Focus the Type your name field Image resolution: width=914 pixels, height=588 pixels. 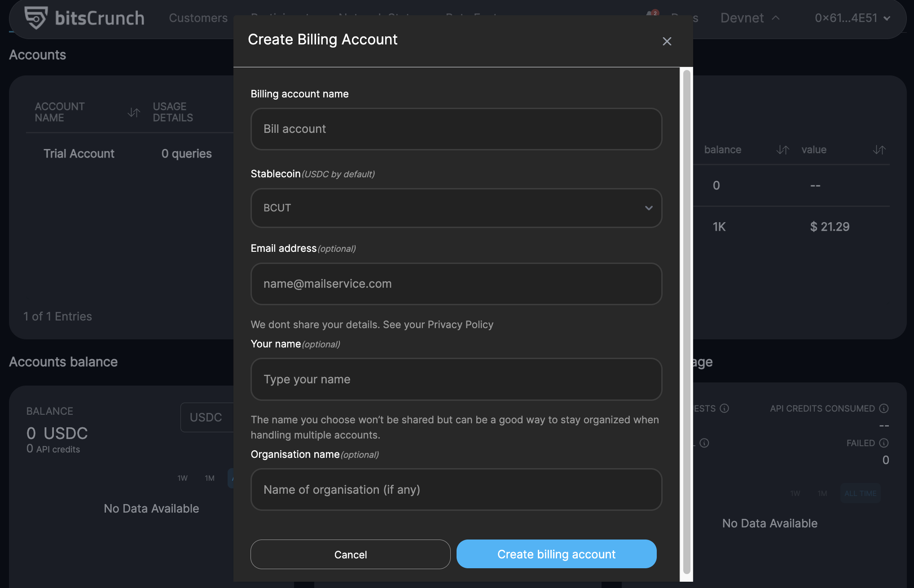point(456,379)
